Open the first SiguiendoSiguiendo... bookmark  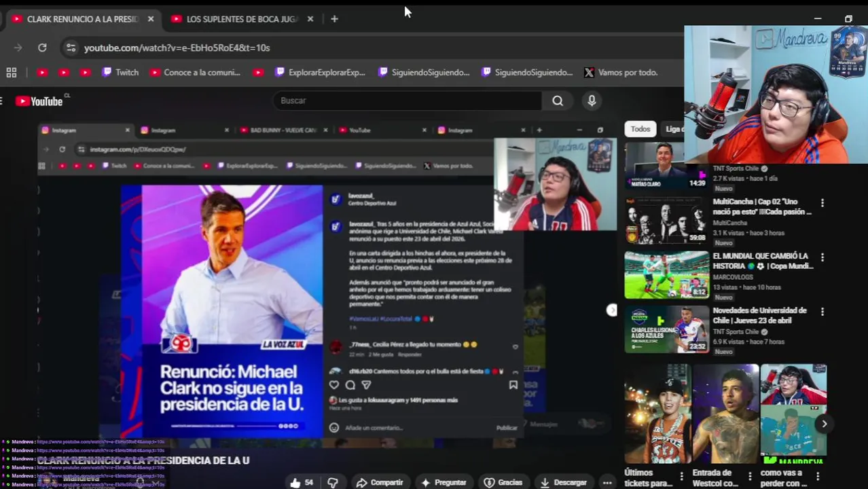click(424, 73)
